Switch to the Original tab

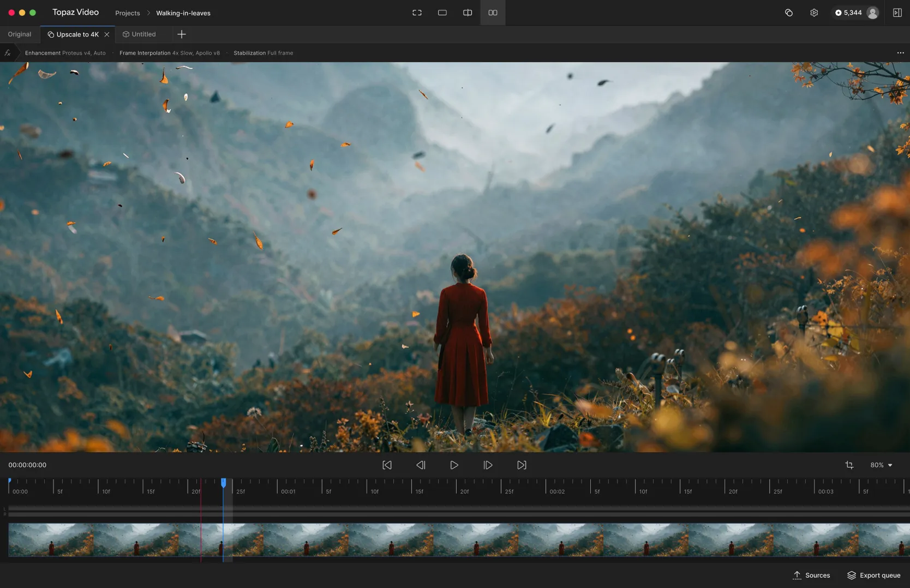[x=20, y=34]
